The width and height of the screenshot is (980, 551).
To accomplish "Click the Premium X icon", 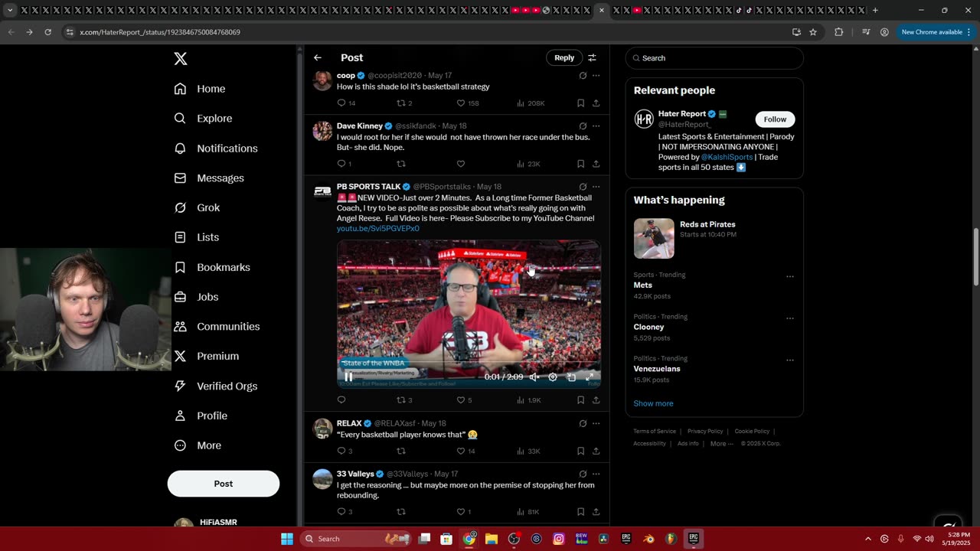I will pos(180,356).
